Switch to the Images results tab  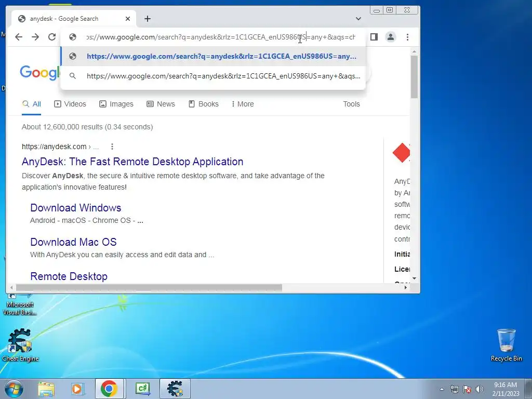[x=116, y=104]
